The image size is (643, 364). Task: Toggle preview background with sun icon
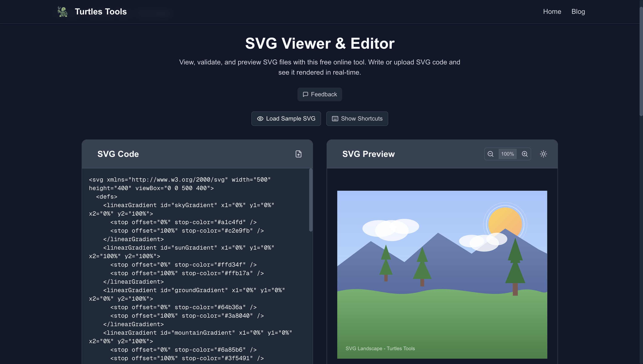pyautogui.click(x=543, y=154)
